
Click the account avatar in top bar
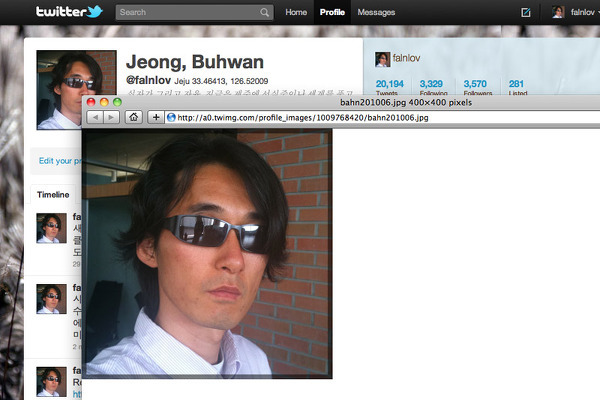click(x=558, y=12)
